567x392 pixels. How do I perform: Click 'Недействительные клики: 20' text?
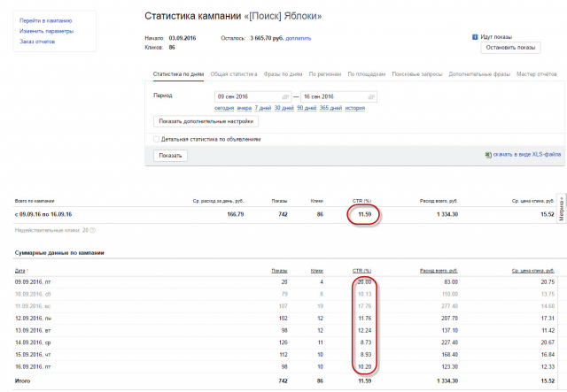pyautogui.click(x=51, y=230)
